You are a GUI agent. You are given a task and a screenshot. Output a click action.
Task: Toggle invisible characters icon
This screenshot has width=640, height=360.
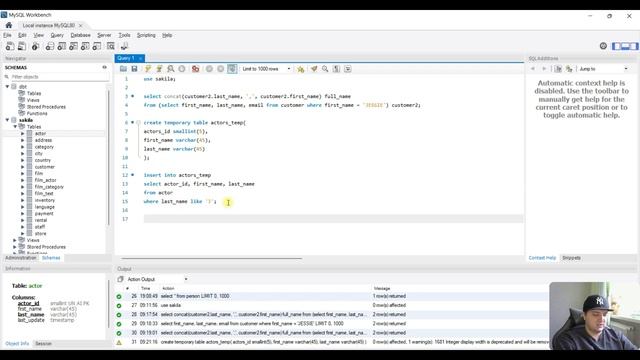pyautogui.click(x=336, y=69)
